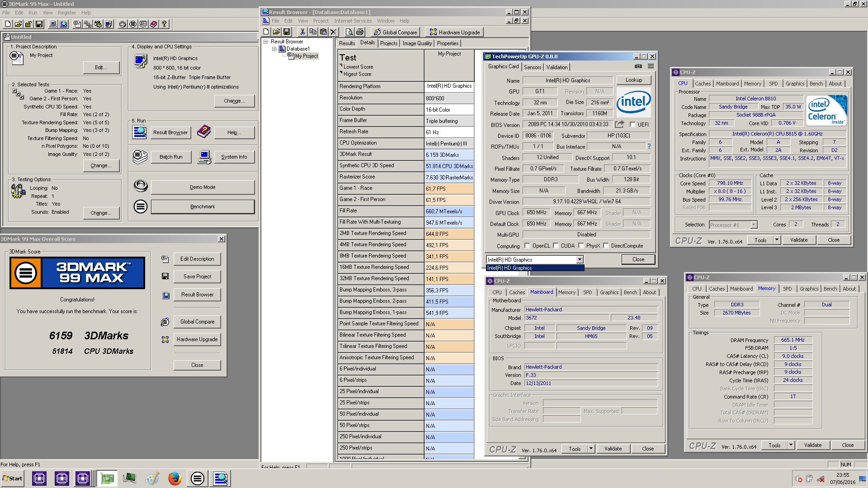Click New project icon in 3DMark toolbar
This screenshot has height=488, width=868.
(x=8, y=24)
